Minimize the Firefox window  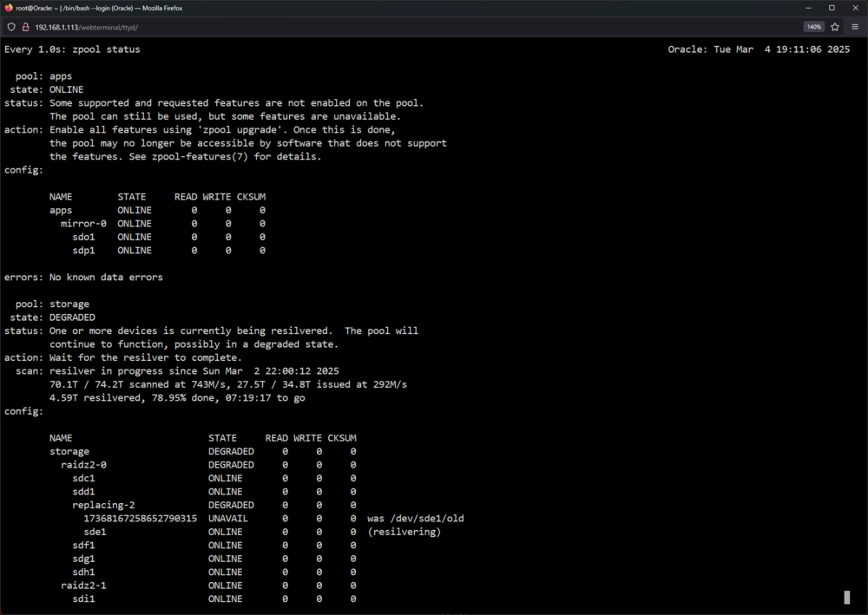pyautogui.click(x=809, y=8)
